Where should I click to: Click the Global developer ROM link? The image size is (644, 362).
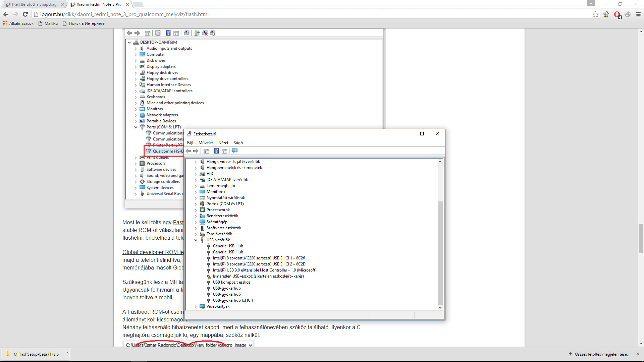pyautogui.click(x=153, y=252)
